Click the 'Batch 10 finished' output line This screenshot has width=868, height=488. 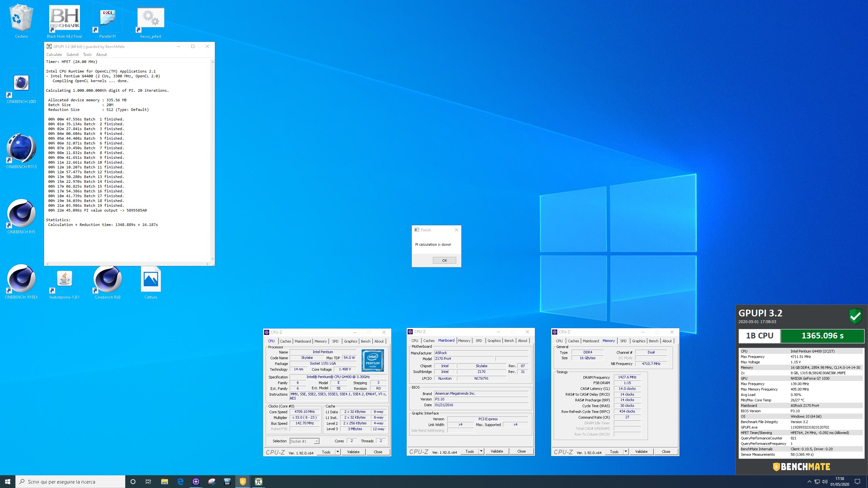(x=86, y=162)
